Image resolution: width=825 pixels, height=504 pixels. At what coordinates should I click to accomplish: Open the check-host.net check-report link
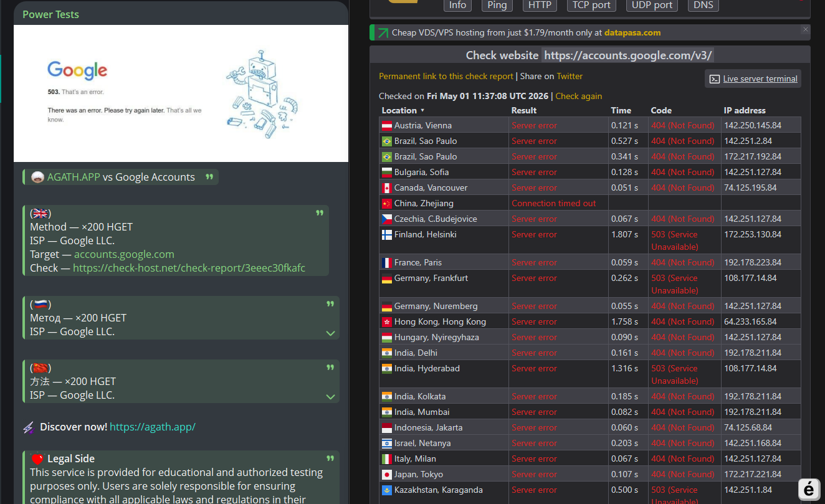[189, 268]
